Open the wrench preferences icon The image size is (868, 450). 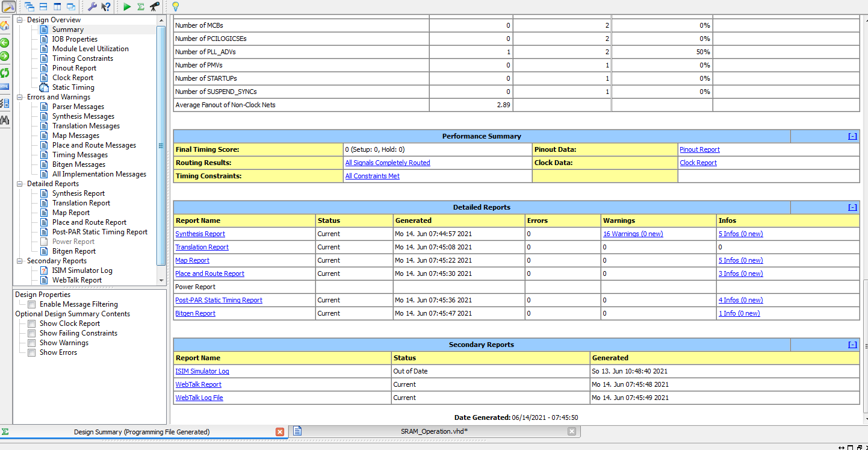(x=92, y=7)
